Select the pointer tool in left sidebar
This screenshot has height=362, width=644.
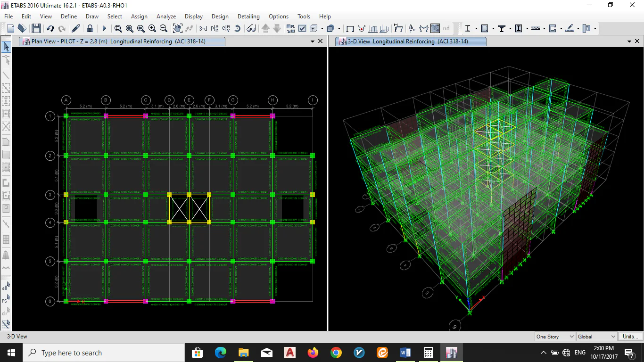click(6, 47)
